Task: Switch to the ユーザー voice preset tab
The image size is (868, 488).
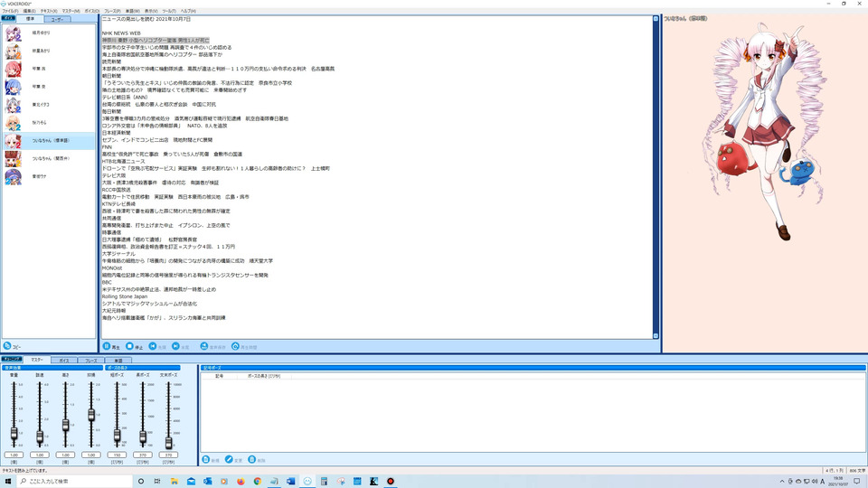Action: pyautogui.click(x=58, y=19)
